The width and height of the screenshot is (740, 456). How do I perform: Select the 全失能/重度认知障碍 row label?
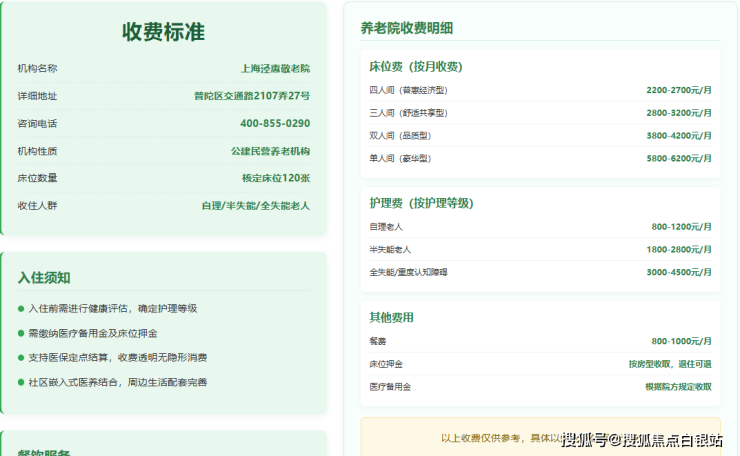click(x=408, y=272)
